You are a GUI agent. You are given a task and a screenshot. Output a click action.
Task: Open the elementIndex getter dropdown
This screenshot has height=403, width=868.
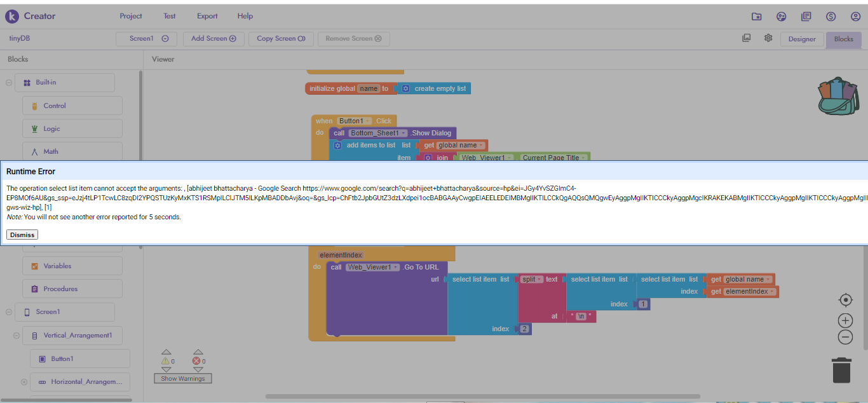pyautogui.click(x=749, y=292)
